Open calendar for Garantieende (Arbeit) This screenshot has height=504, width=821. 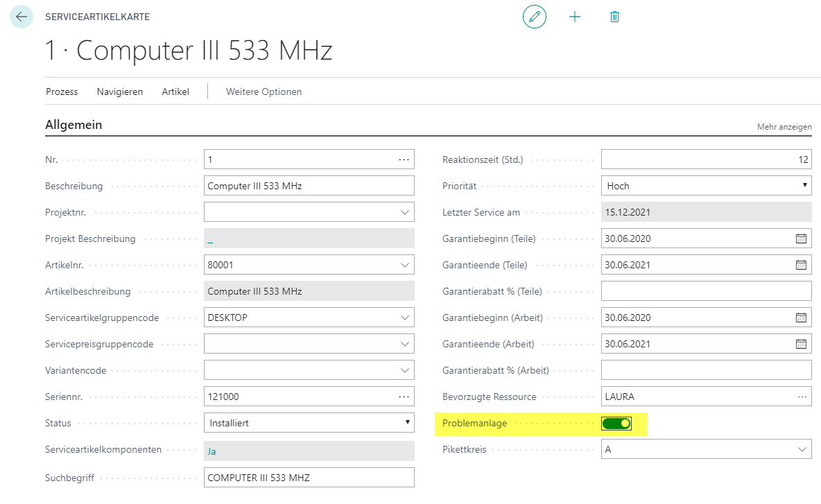click(x=801, y=344)
